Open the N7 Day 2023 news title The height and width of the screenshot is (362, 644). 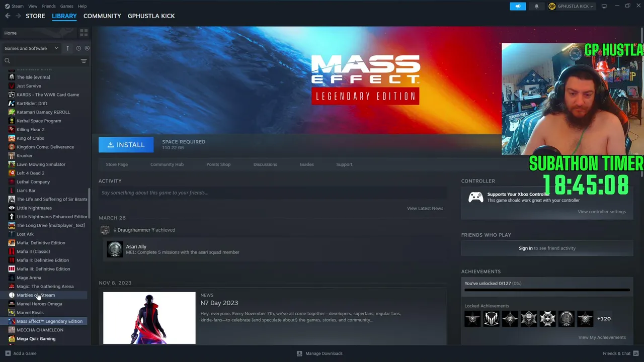219,303
